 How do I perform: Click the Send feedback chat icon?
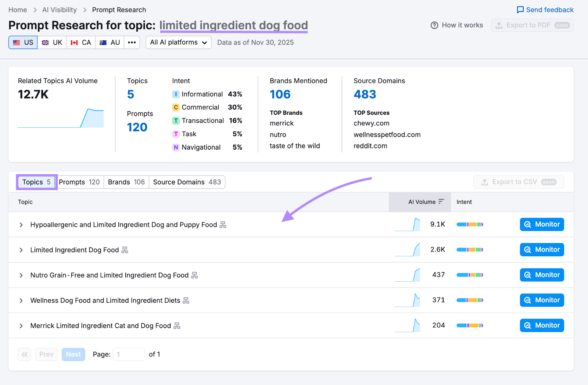tap(520, 10)
